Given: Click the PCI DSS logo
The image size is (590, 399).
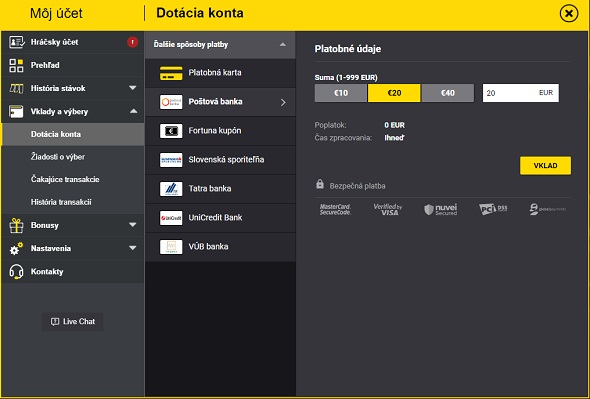Looking at the screenshot, I should pyautogui.click(x=493, y=209).
